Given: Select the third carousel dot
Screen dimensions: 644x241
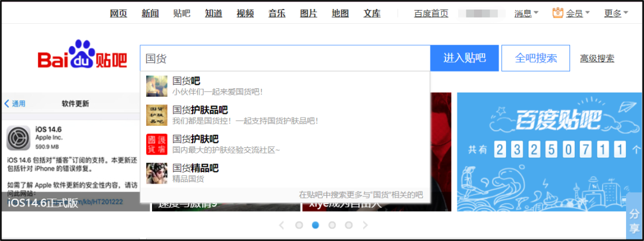Looking at the screenshot, I should click(x=332, y=225).
